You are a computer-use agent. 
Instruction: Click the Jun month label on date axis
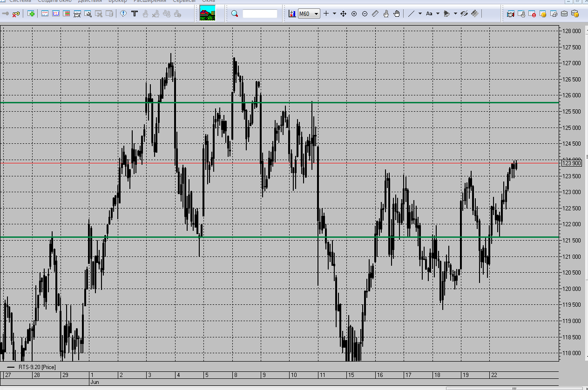click(x=95, y=382)
